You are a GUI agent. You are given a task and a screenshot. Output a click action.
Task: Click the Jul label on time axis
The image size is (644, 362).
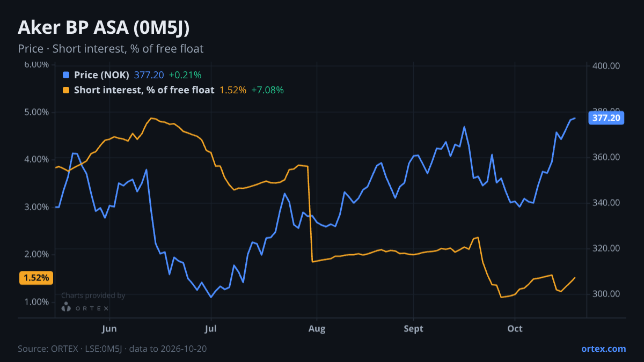(x=211, y=328)
